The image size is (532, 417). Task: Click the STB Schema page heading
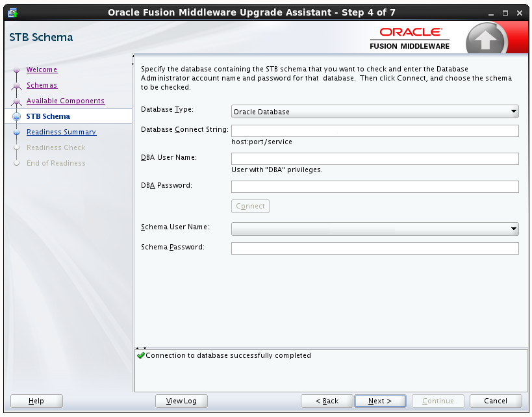41,37
